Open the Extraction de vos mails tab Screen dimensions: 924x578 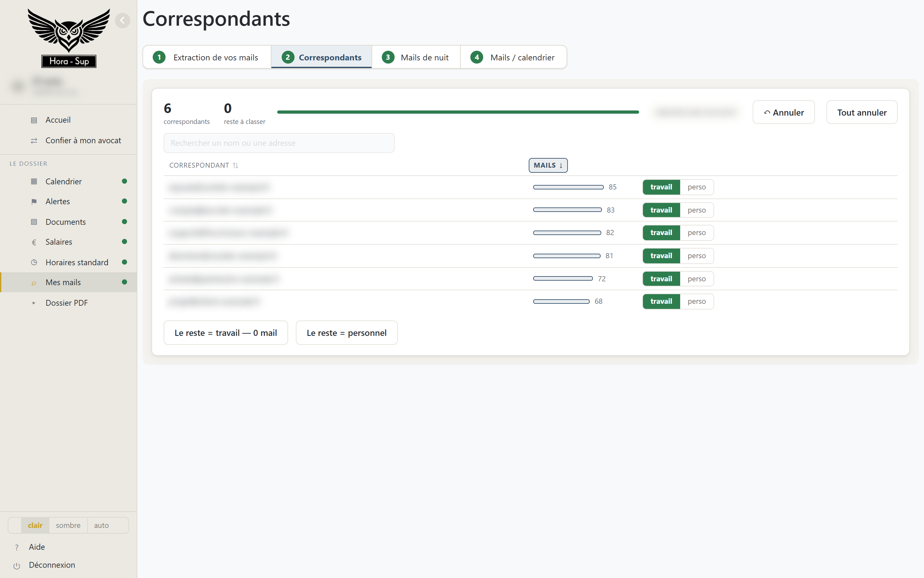tap(207, 57)
